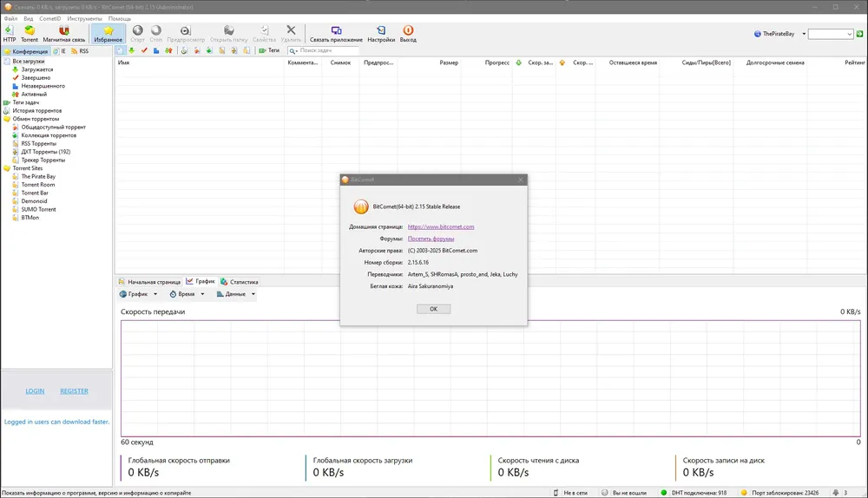This screenshot has width=868, height=498.
Task: Click the Свойства properties icon
Action: (264, 33)
